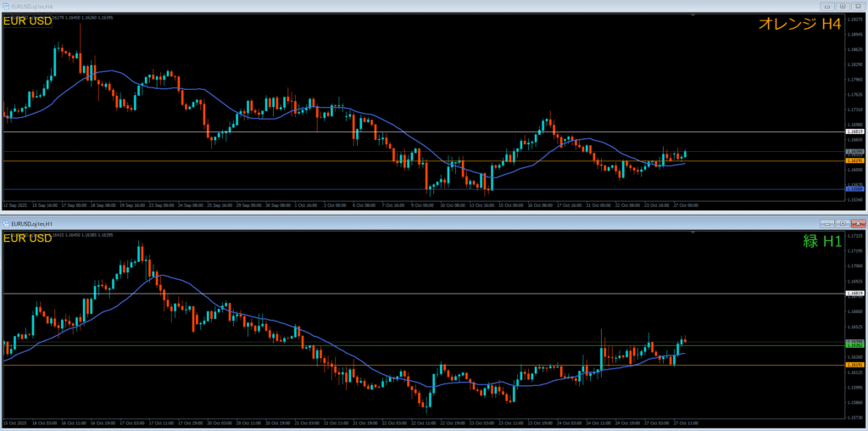
Task: Minimize the EURUSD H1 chart window
Action: pos(827,223)
